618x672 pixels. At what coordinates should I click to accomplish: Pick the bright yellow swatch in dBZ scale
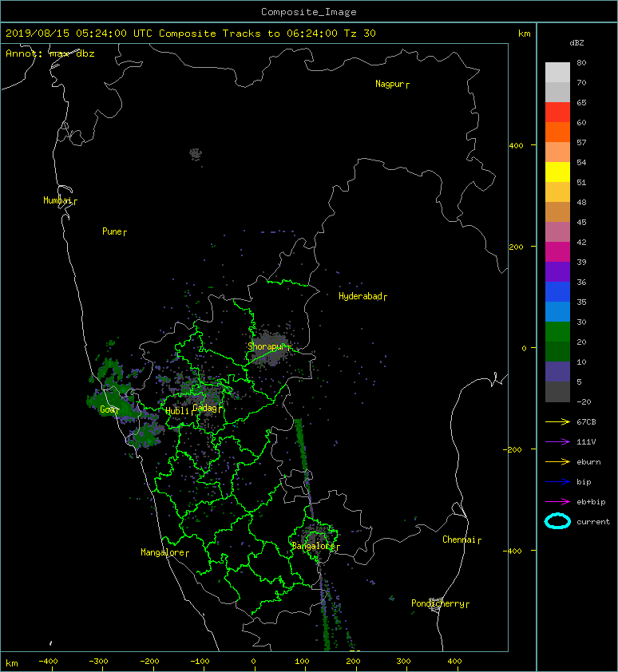[x=557, y=172]
